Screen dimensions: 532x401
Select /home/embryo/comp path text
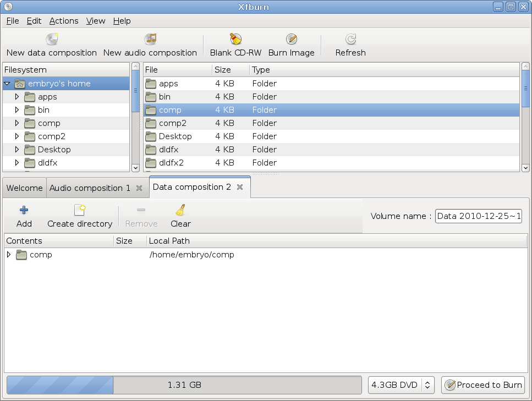click(191, 255)
